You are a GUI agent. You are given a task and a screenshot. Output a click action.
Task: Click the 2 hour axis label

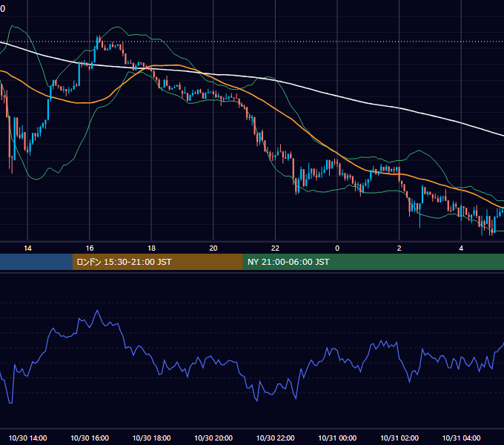(x=399, y=248)
